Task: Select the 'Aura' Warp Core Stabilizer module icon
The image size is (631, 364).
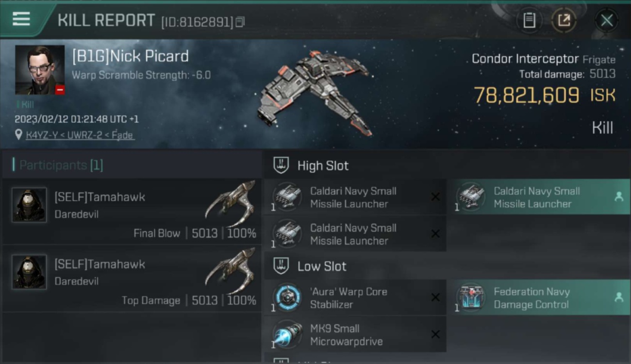Action: pos(287,298)
